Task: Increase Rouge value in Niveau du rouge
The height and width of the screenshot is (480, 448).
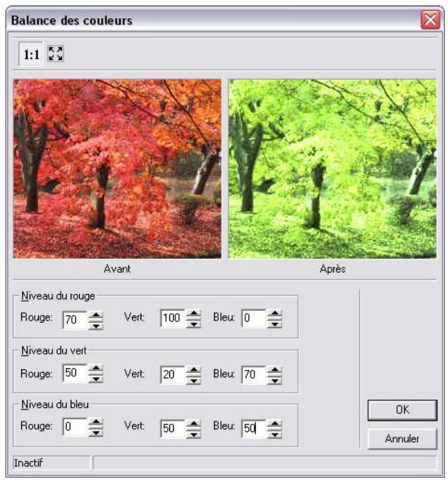Action: point(96,315)
